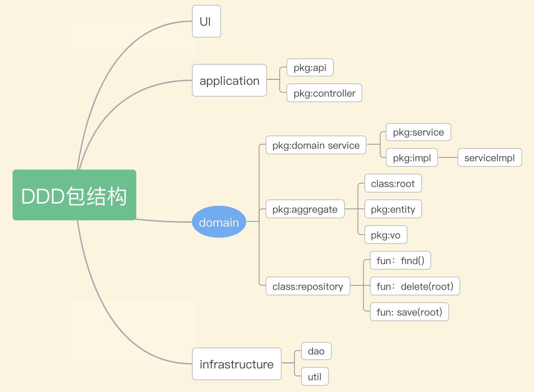
Task: Click the pkg:entity node
Action: click(x=393, y=209)
